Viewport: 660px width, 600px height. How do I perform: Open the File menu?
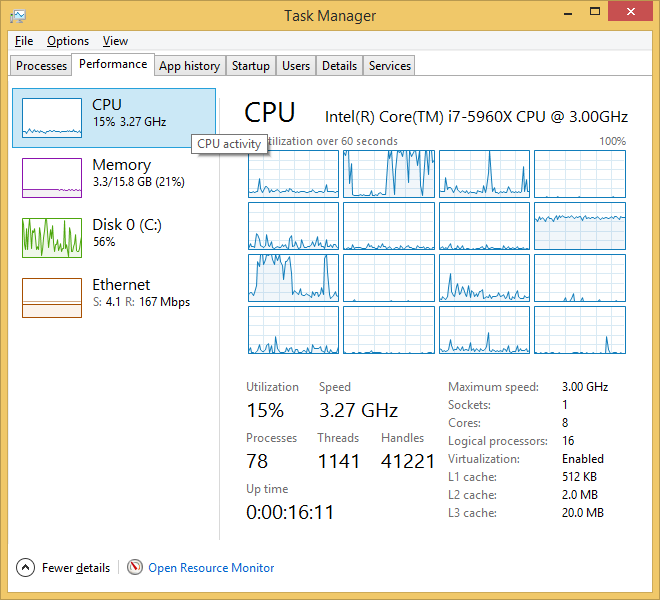coord(24,41)
